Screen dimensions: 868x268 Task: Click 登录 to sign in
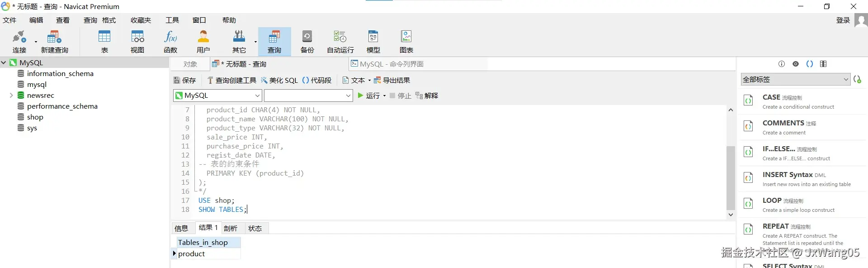point(843,20)
